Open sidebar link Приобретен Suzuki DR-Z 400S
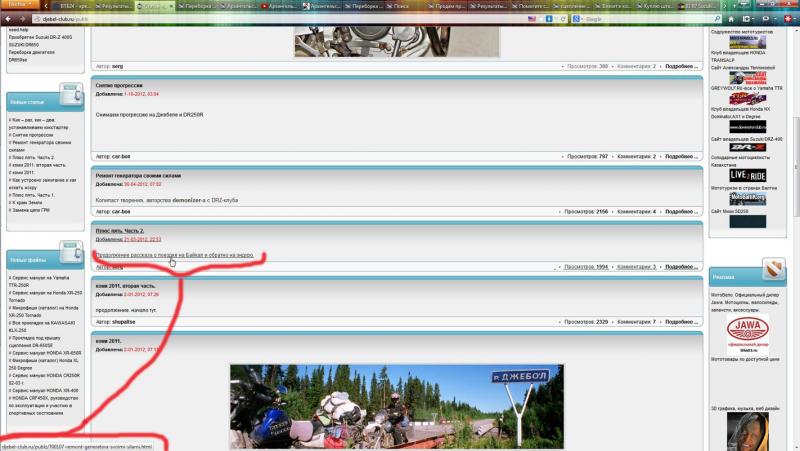This screenshot has width=800, height=451. (x=40, y=37)
